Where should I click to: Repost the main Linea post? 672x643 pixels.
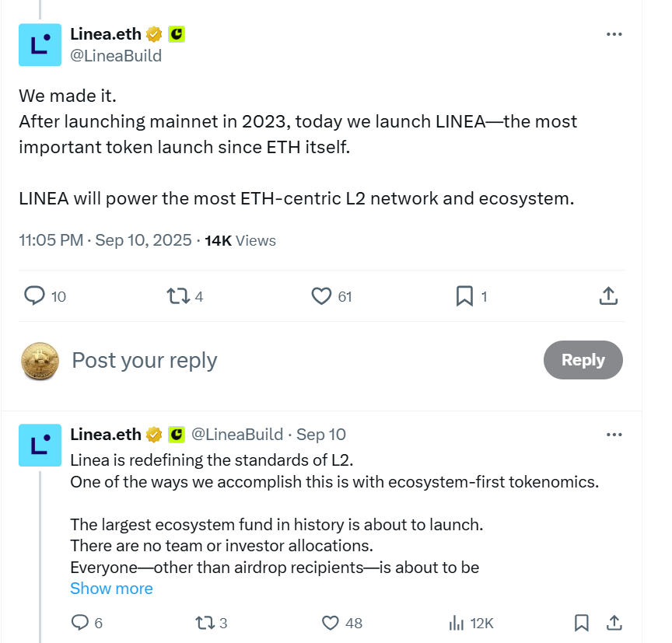coord(177,295)
